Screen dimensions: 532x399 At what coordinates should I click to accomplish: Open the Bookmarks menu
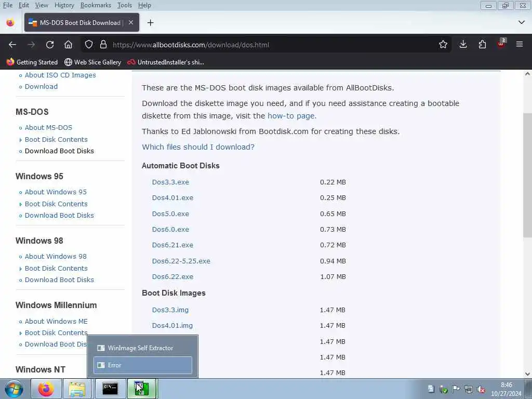(96, 5)
